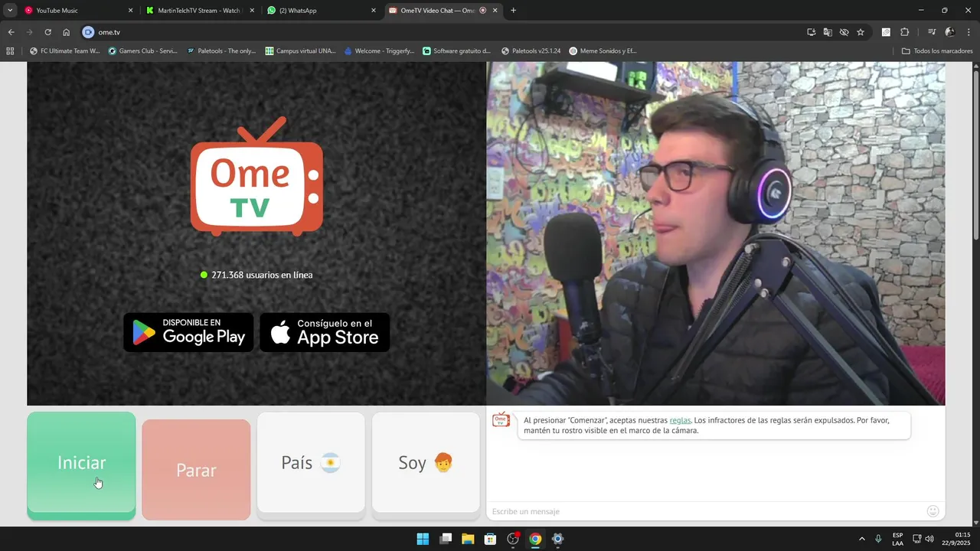Image resolution: width=980 pixels, height=551 pixels.
Task: Expand the tab search dropdown arrow
Action: click(9, 11)
